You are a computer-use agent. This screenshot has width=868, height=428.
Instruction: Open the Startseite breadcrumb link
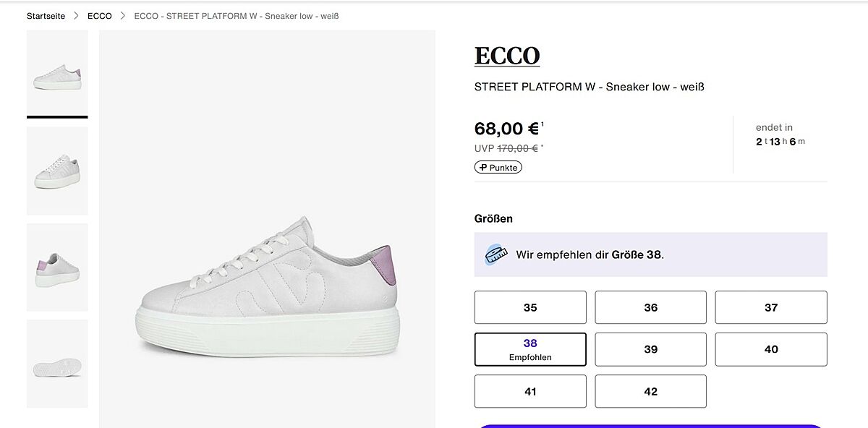pyautogui.click(x=46, y=16)
